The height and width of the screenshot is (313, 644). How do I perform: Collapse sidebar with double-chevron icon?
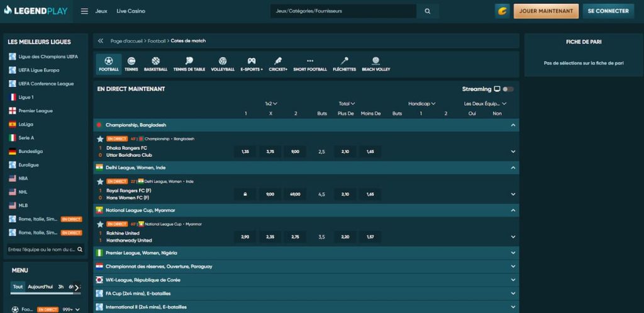pos(101,41)
